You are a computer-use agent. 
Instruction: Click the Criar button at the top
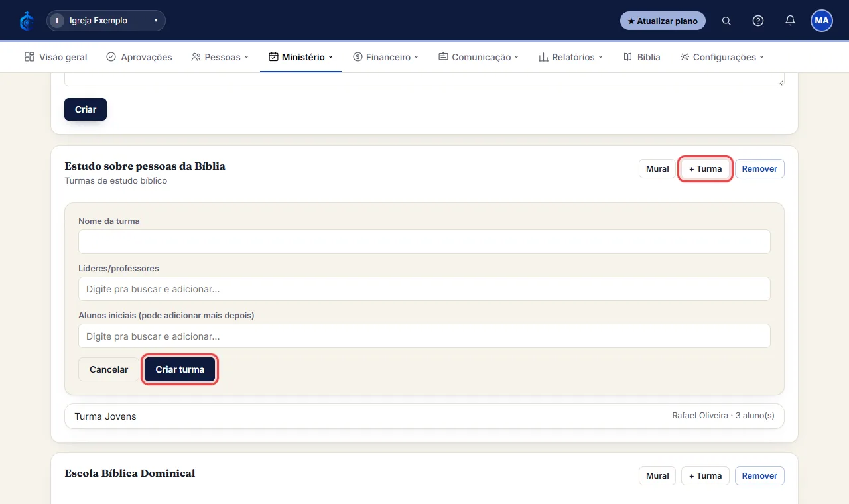86,109
